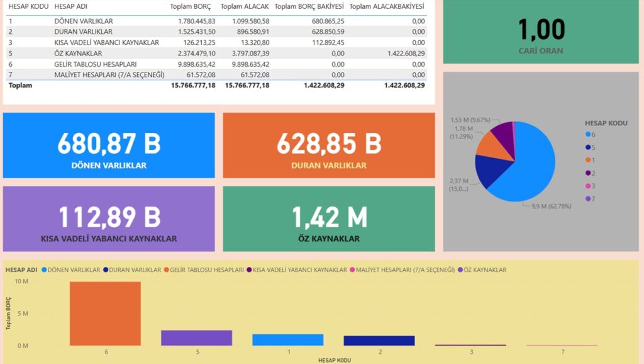Select the purple KISA VADELİ YABANCI KAYNAKLAR card
The height and width of the screenshot is (364, 644).
[109, 219]
